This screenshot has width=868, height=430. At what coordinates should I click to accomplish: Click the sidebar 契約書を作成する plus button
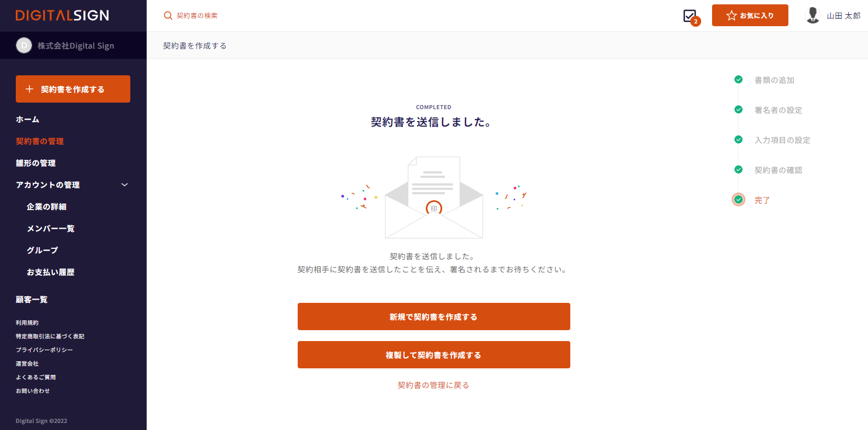click(73, 89)
